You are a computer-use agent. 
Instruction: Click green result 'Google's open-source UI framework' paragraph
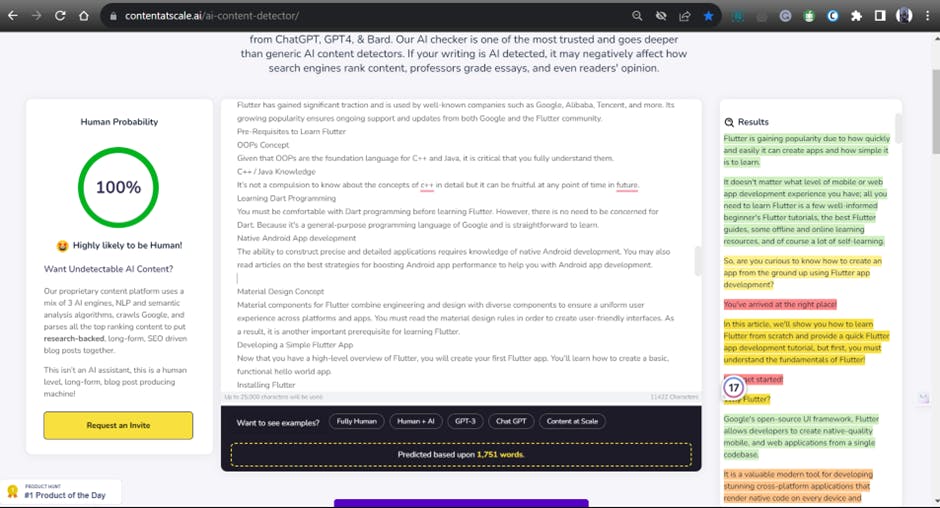(802, 437)
